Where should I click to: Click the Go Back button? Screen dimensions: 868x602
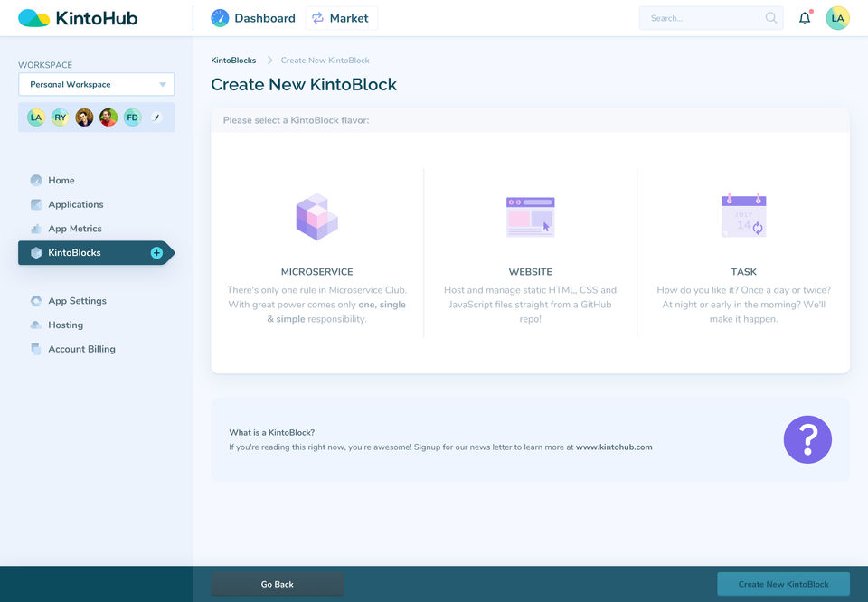278,584
